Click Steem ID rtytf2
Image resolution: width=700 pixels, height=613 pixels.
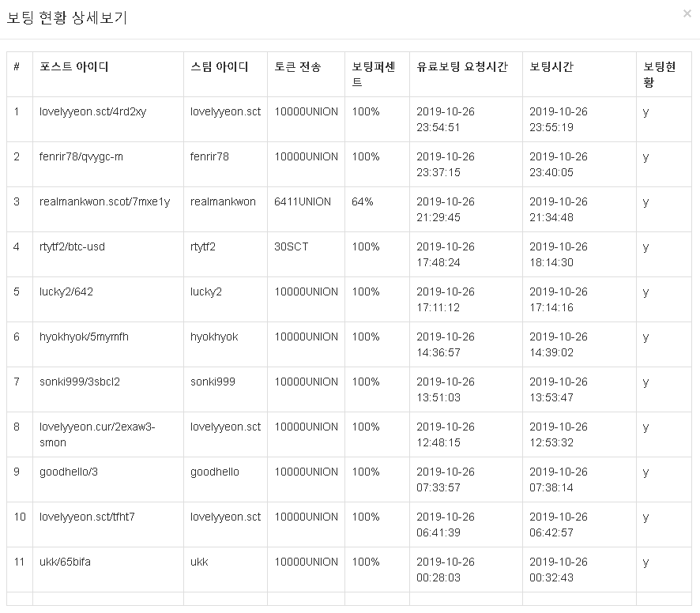[203, 247]
